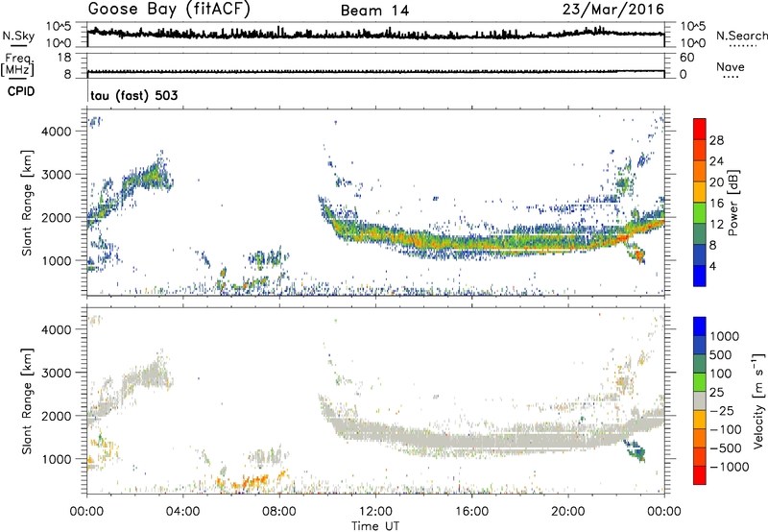768x532 pixels.
Task: Click the "20:00" time tick label
Action: [x=568, y=512]
